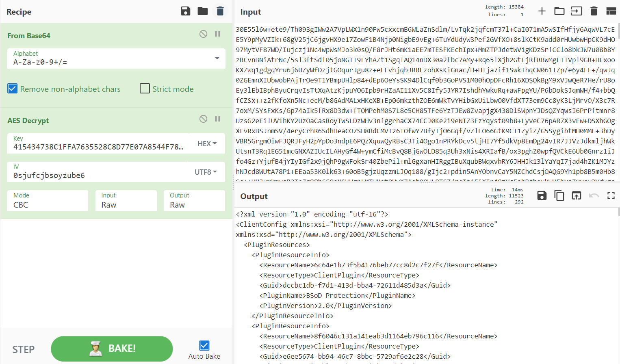
Task: Click the AES Decrypt operation title
Action: click(x=28, y=121)
